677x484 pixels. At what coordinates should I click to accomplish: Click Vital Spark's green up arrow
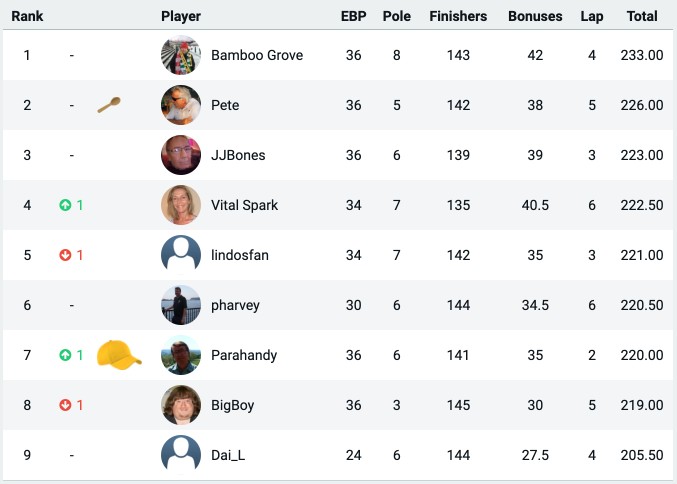(65, 205)
